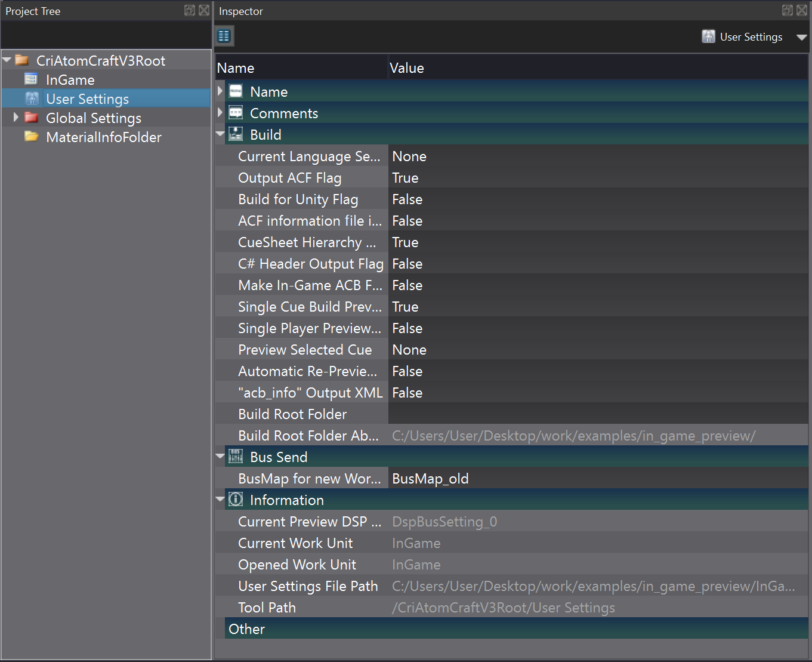Close the Project Tree panel
Viewport: 812px width, 662px height.
(204, 10)
